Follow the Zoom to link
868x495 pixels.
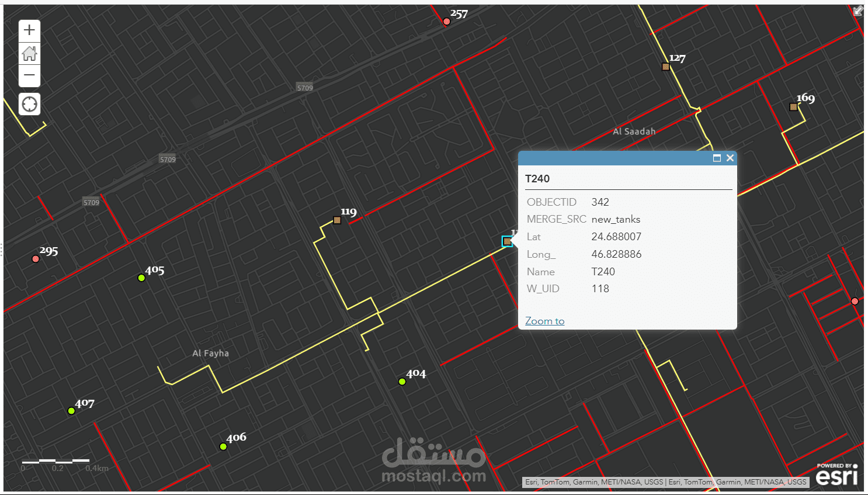click(x=544, y=321)
